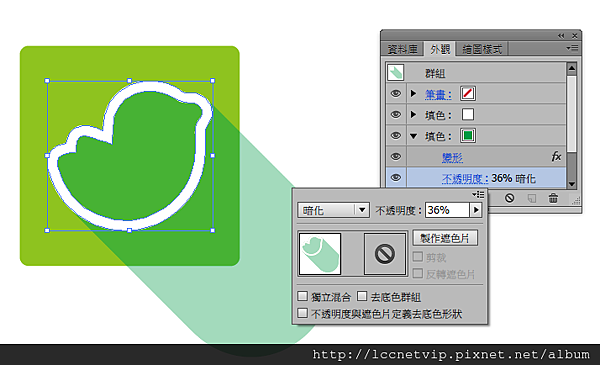Click the white fill color swatch

coord(468,114)
